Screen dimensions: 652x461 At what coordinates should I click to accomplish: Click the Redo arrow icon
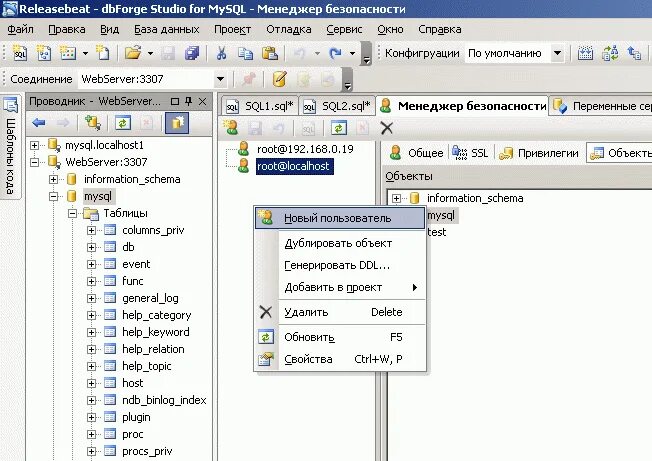pos(335,53)
